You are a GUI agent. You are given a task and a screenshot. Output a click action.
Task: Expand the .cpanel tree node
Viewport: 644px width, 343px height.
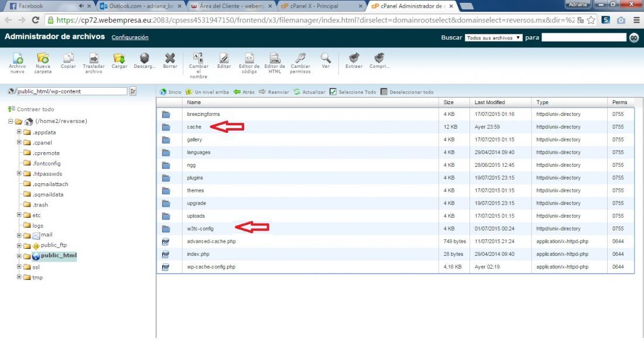tap(19, 142)
